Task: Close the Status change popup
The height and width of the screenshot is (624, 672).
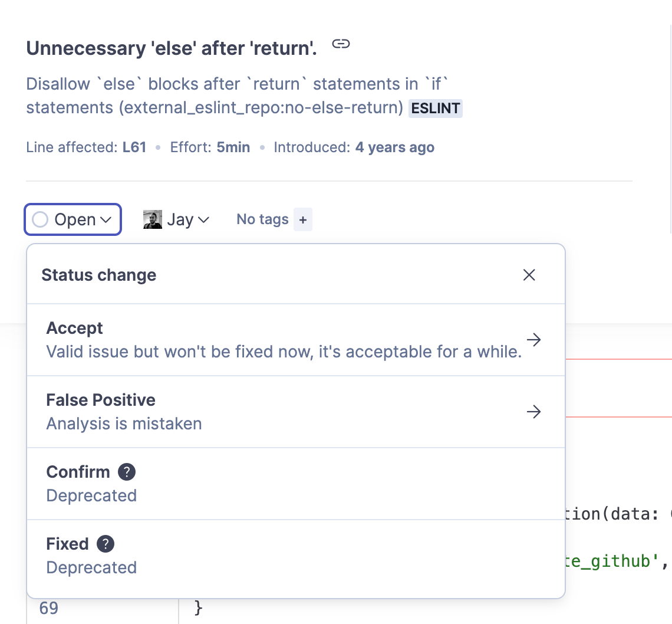Action: (x=529, y=275)
